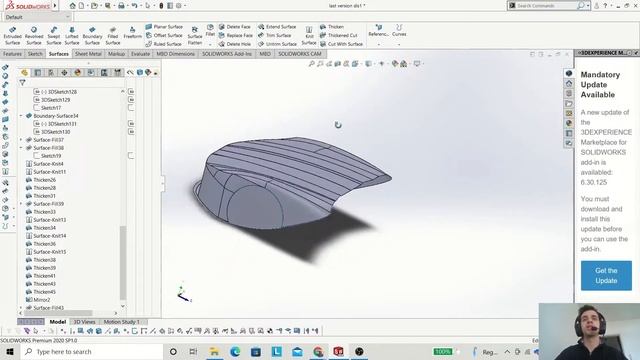640x360 pixels.
Task: Open the DimXpertManager tab
Action: click(x=64, y=73)
